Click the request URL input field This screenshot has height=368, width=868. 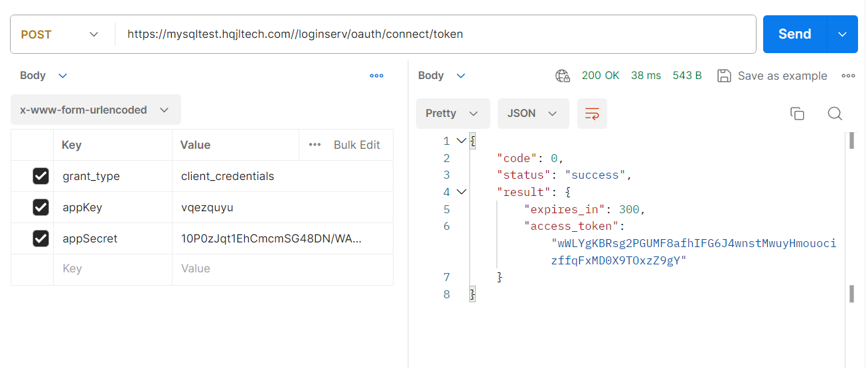pyautogui.click(x=431, y=35)
